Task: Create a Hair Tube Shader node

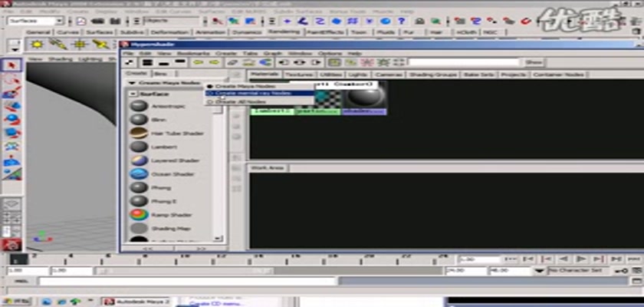Action: [x=139, y=133]
